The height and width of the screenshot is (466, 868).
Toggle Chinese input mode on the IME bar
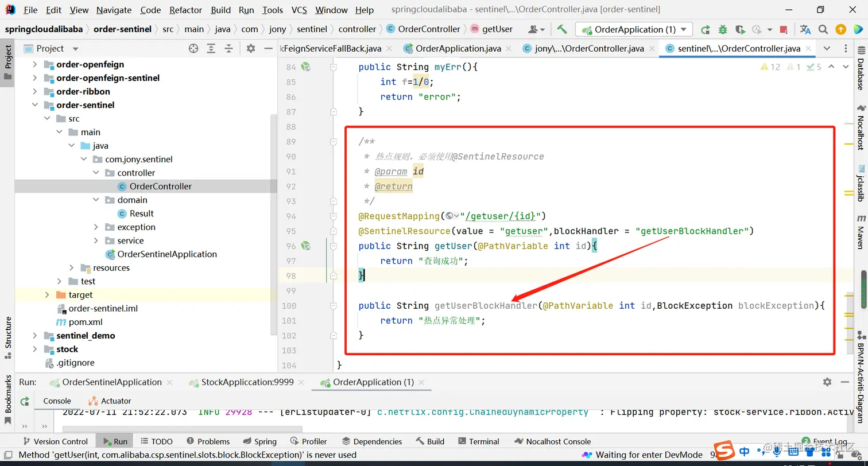745,452
